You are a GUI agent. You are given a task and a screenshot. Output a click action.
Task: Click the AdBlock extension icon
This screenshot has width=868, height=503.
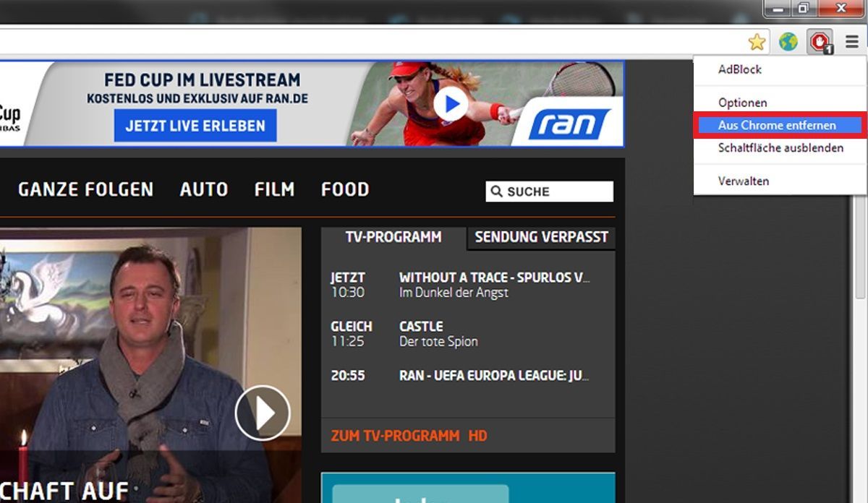tap(820, 42)
